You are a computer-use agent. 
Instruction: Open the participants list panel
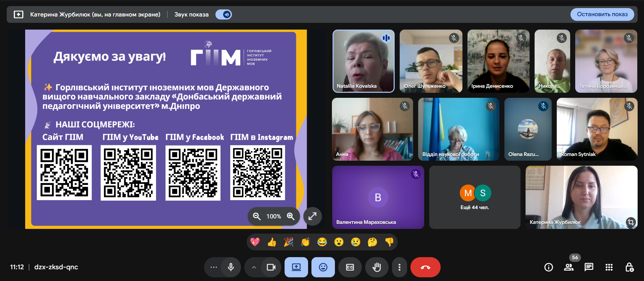pyautogui.click(x=569, y=267)
